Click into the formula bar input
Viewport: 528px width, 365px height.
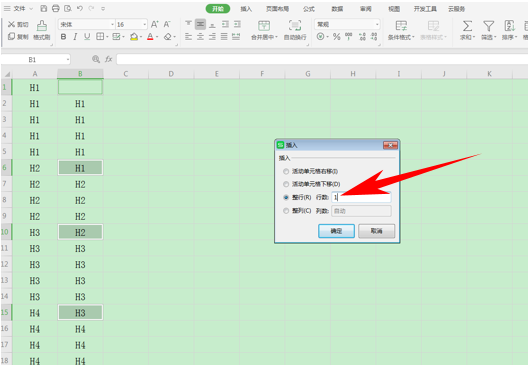(322, 59)
